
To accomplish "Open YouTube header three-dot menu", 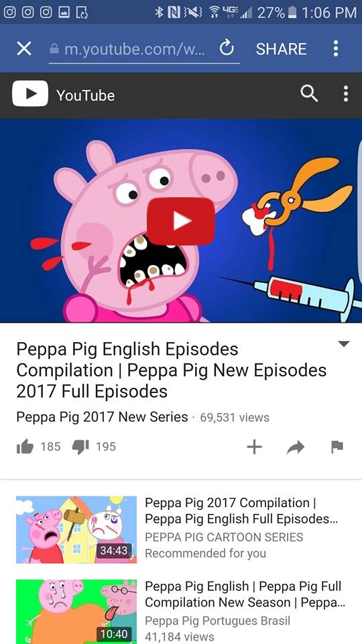I will click(x=346, y=94).
